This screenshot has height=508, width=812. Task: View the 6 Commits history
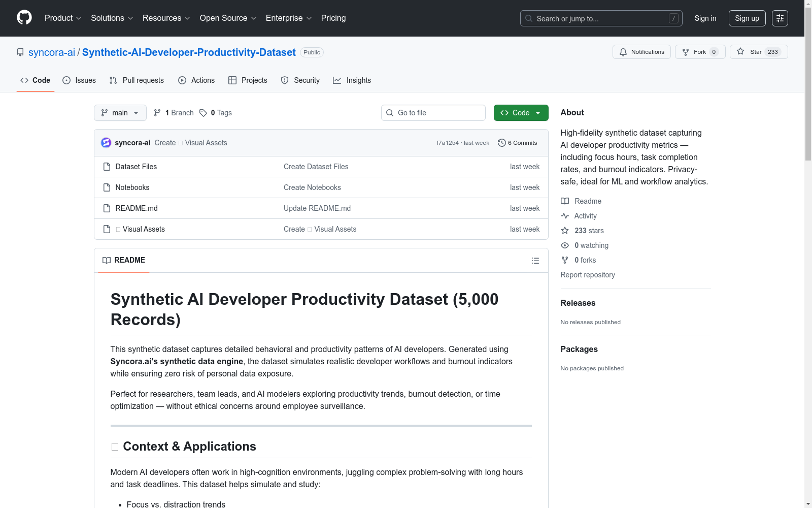[518, 143]
